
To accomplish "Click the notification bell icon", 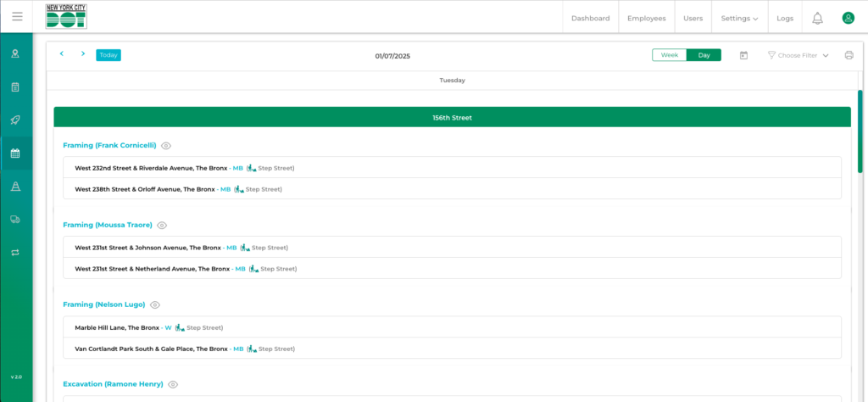I will pyautogui.click(x=817, y=18).
